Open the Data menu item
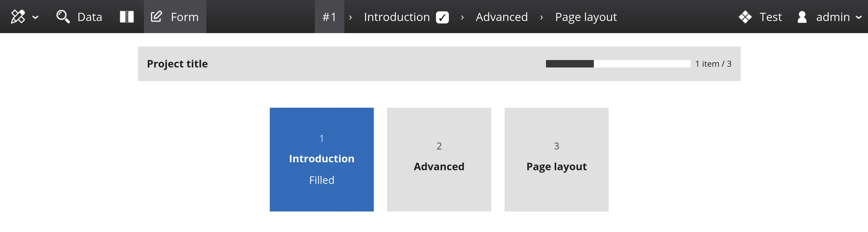Screen dimensions: 868x232 click(x=89, y=17)
